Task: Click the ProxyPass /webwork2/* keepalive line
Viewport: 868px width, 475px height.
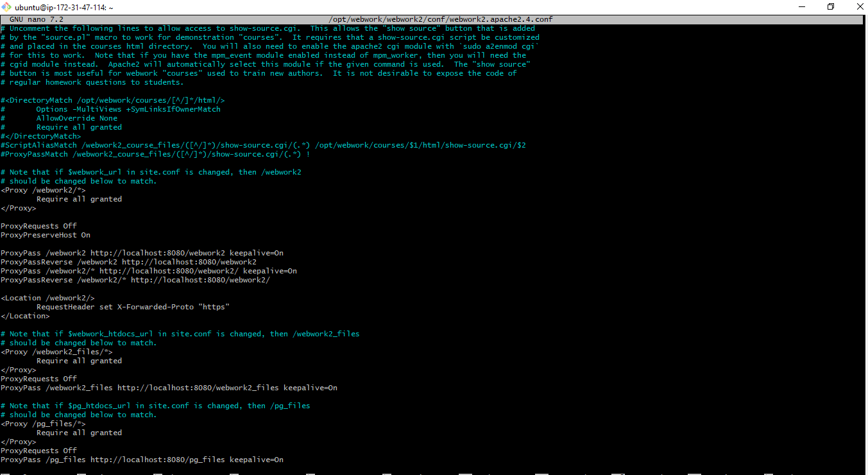Action: coord(149,271)
